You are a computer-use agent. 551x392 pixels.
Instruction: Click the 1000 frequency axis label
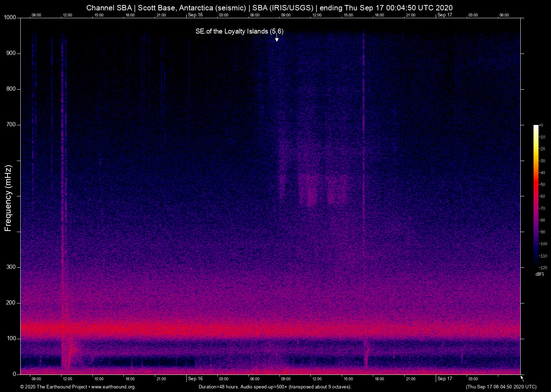(x=10, y=18)
